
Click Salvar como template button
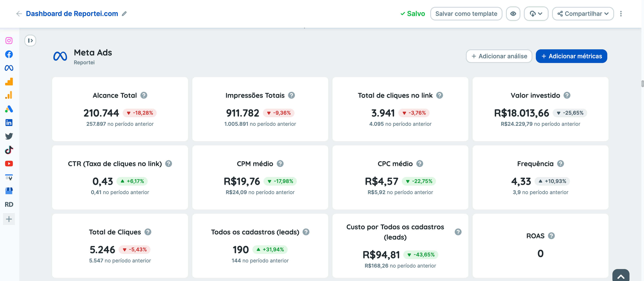point(466,14)
